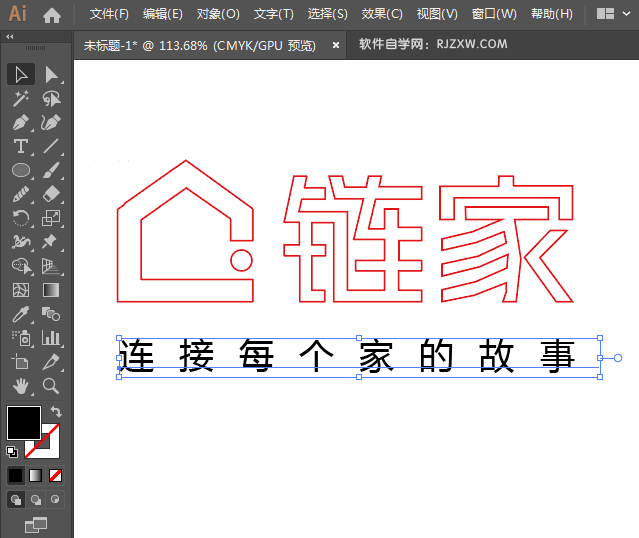Reset to default fill and stroke

coord(12,452)
